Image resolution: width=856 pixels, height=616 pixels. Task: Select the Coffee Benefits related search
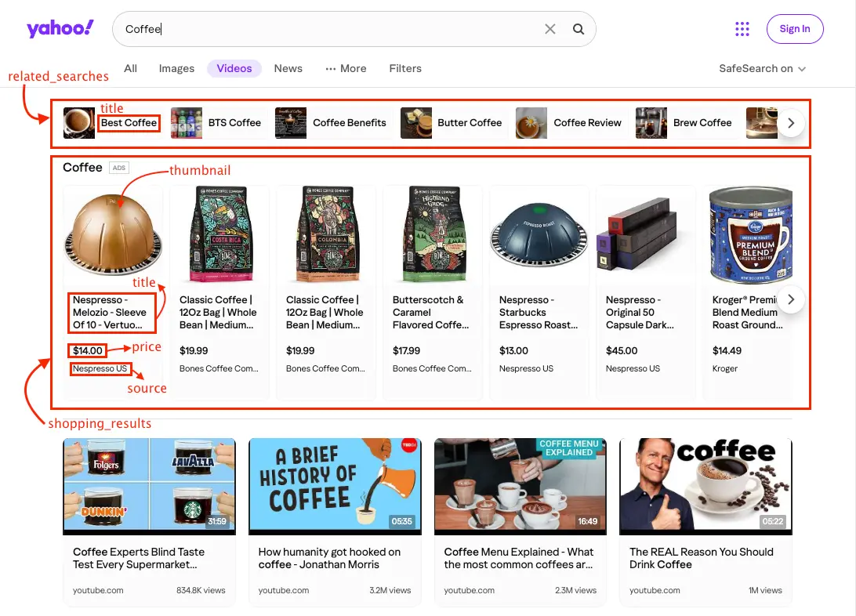[350, 123]
